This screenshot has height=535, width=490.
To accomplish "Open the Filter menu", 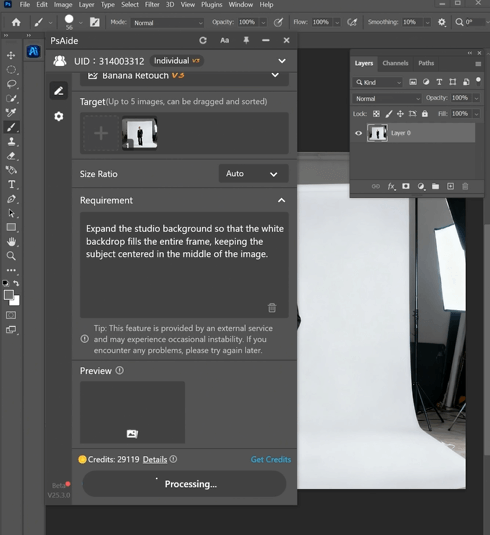I will pos(152,5).
